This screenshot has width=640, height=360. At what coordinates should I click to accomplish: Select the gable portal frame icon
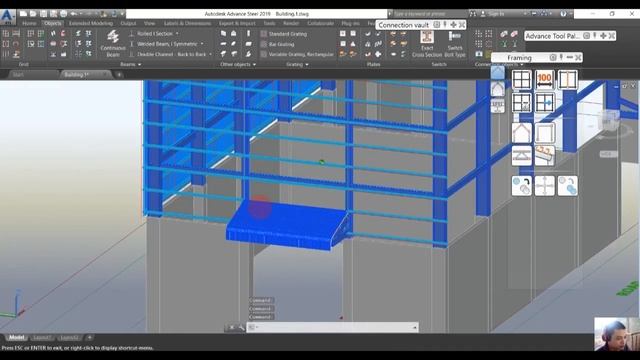[522, 133]
